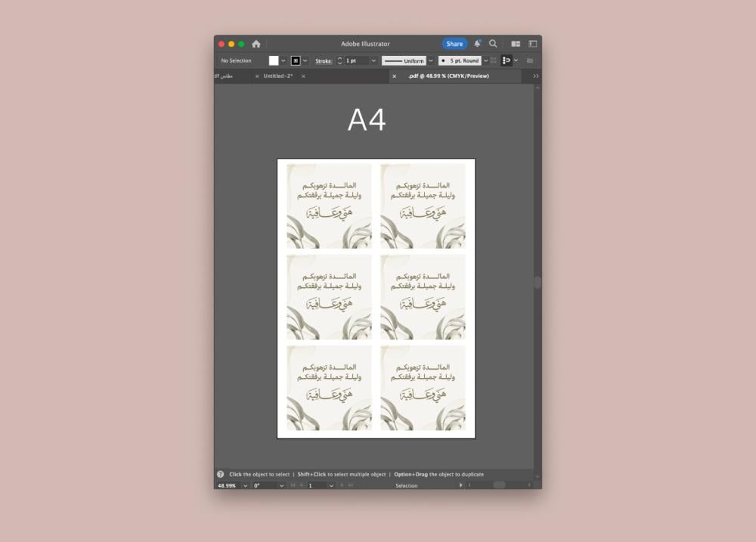Click the Switch Workspace panel icon
The width and height of the screenshot is (756, 542).
532,44
